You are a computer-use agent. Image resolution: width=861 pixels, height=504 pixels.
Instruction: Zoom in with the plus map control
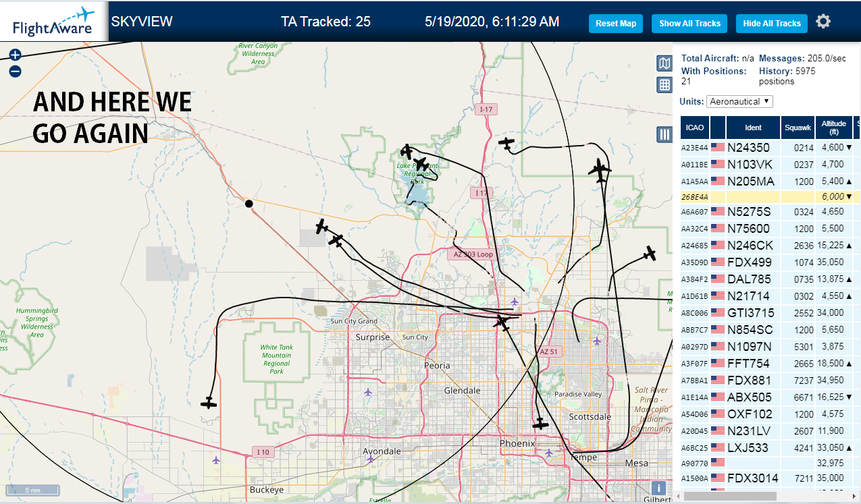[x=15, y=55]
